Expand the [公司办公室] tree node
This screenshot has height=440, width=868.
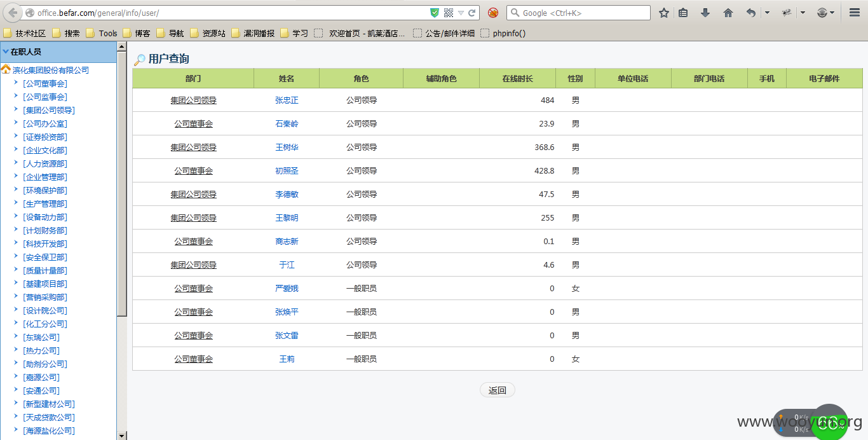(16, 123)
